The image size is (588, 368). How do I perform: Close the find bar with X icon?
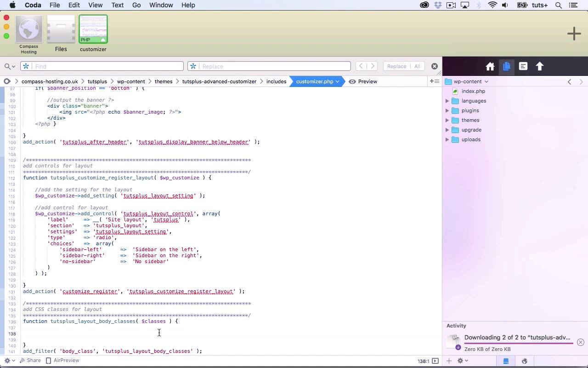tap(434, 66)
